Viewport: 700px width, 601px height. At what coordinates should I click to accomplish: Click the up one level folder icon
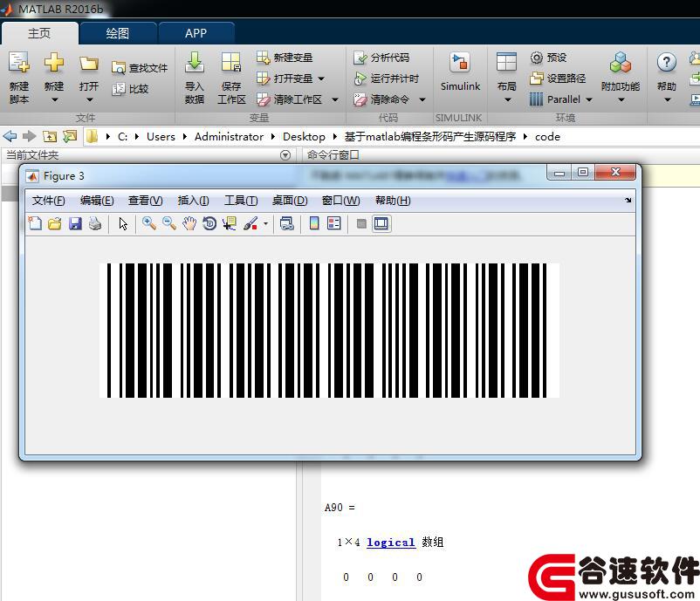tap(50, 136)
